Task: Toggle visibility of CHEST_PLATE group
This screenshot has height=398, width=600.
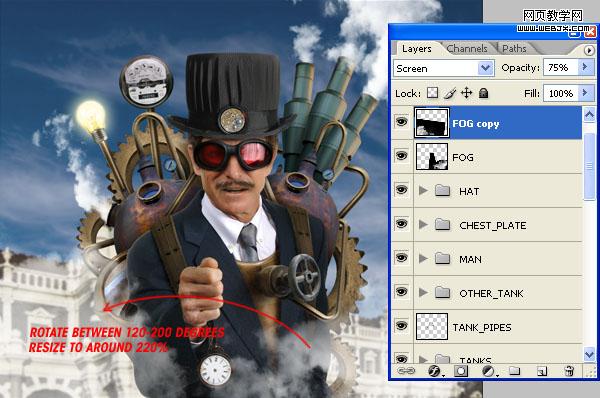Action: coord(401,224)
